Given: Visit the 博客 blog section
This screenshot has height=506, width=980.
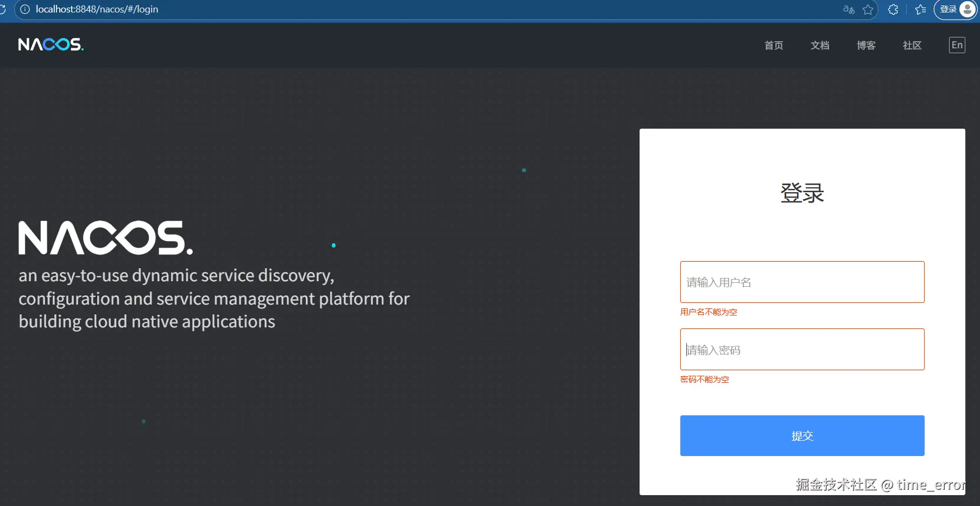Looking at the screenshot, I should (x=865, y=46).
